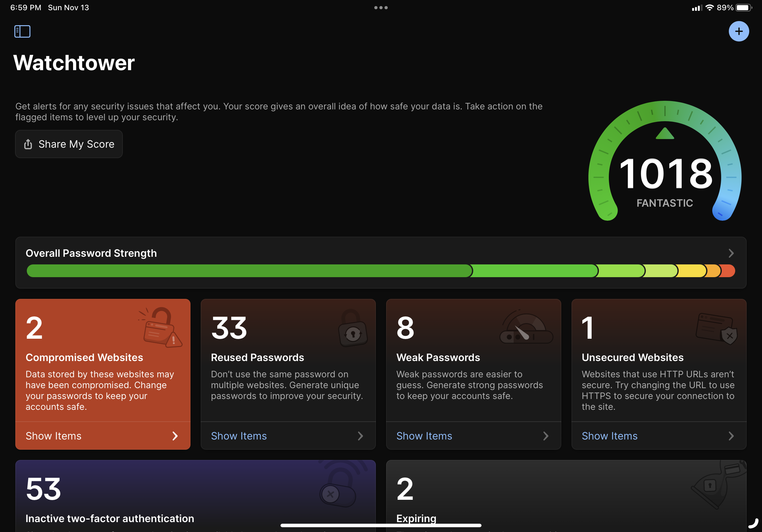Image resolution: width=762 pixels, height=532 pixels.
Task: Toggle the sidebar panel icon
Action: pyautogui.click(x=22, y=32)
